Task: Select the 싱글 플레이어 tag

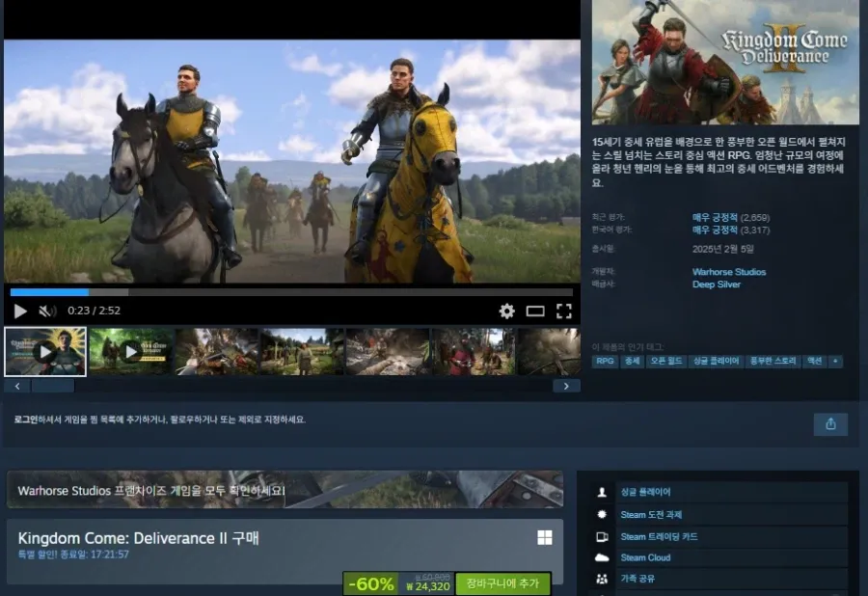Action: pyautogui.click(x=716, y=362)
